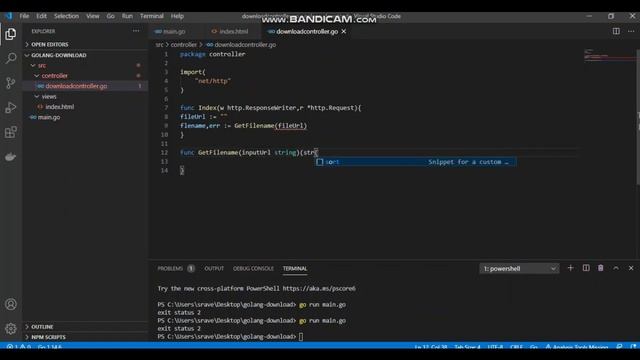Click errors and warnings status indicator

pos(19,347)
